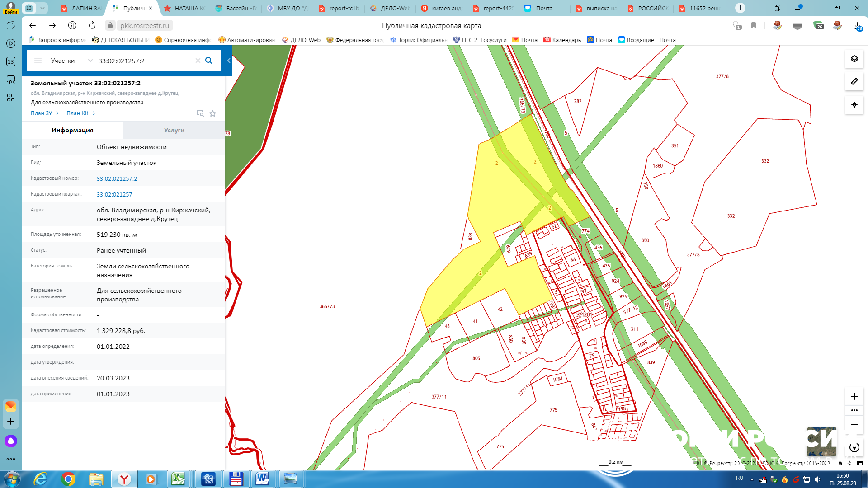
Task: Open the Входящие - Почта bookmark
Action: click(647, 40)
